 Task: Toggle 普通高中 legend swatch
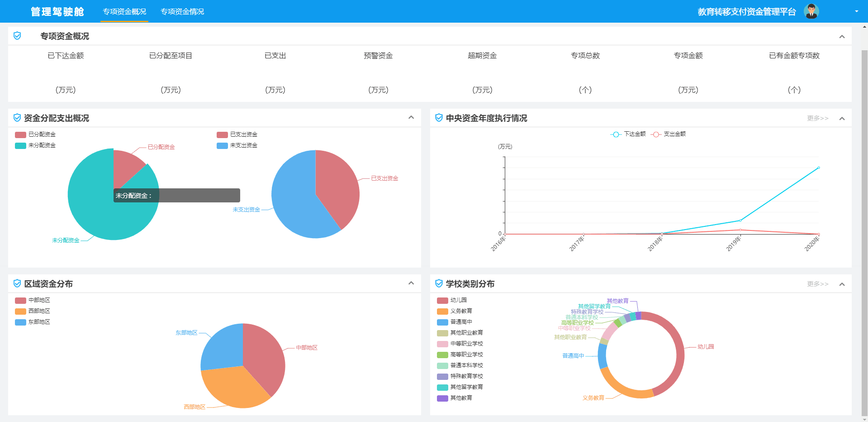[x=442, y=322]
